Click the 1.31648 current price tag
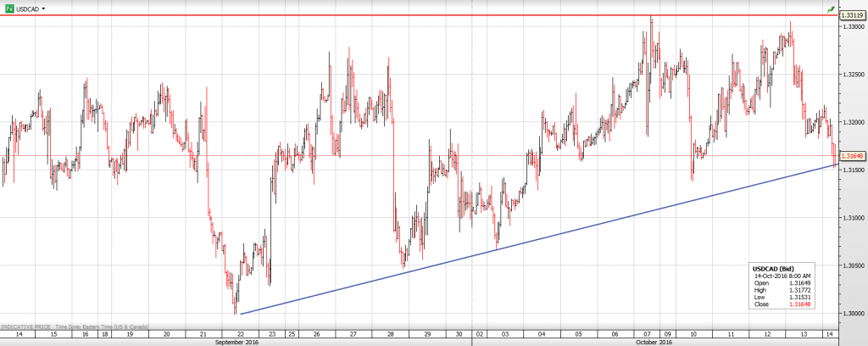Viewport: 868px width, 346px height. point(851,156)
